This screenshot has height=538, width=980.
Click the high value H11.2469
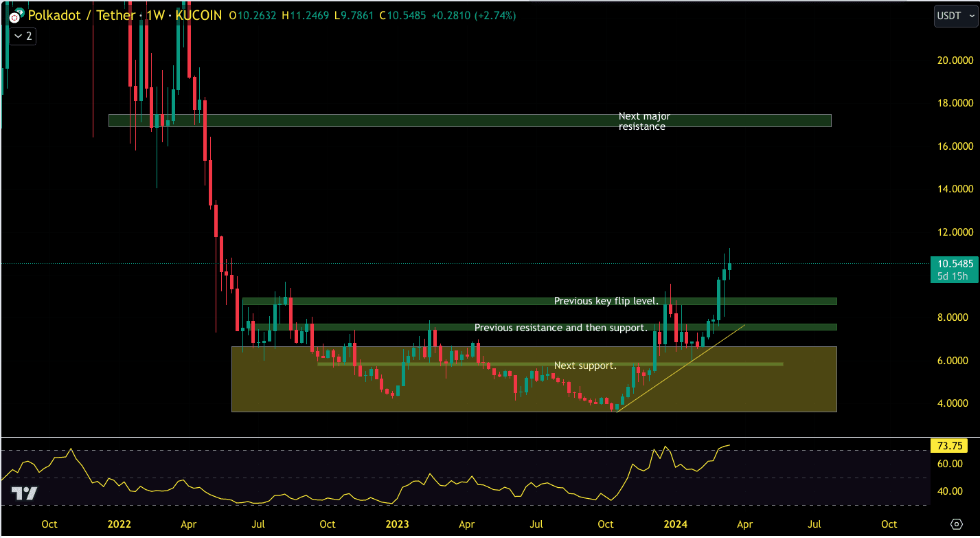(x=306, y=15)
